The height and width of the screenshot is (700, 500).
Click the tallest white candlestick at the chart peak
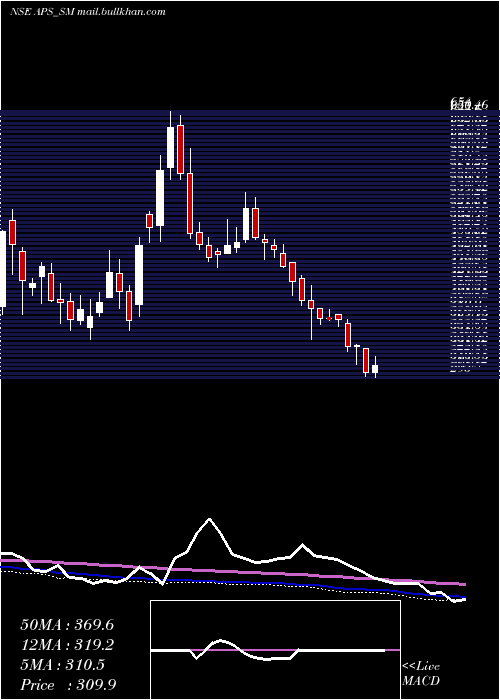pos(170,147)
